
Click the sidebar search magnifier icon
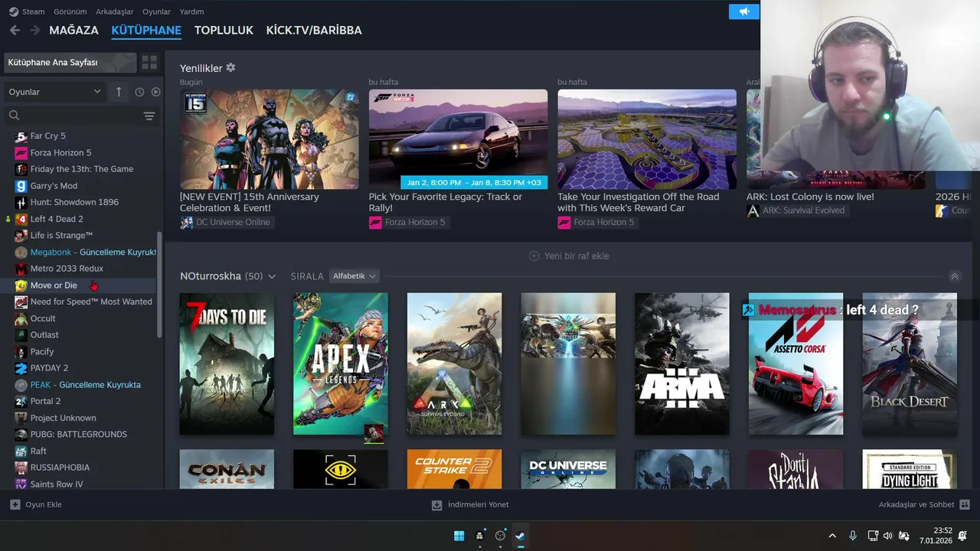[x=14, y=116]
